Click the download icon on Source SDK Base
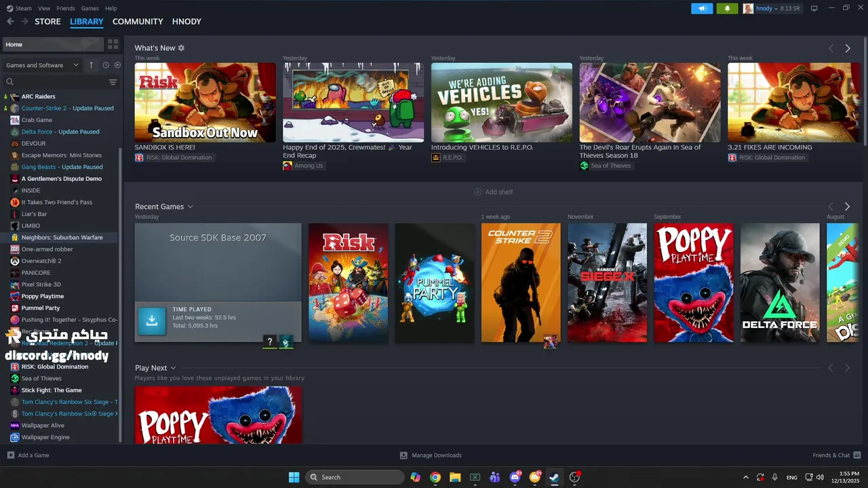The height and width of the screenshot is (488, 868). 152,321
